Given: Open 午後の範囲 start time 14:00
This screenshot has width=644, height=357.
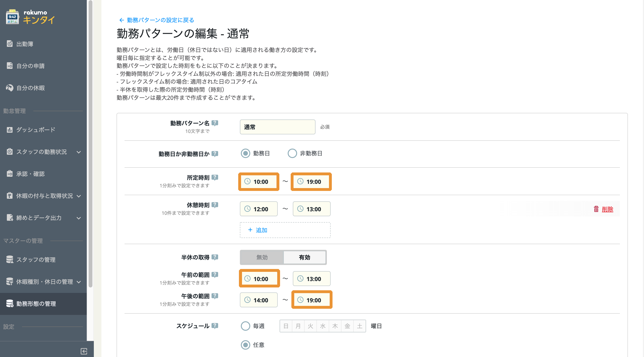Looking at the screenshot, I should (259, 300).
